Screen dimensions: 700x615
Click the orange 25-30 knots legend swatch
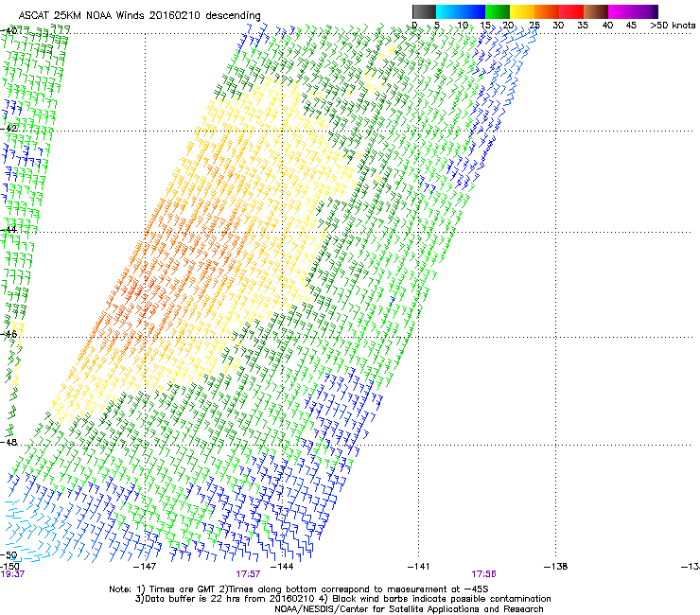(547, 11)
